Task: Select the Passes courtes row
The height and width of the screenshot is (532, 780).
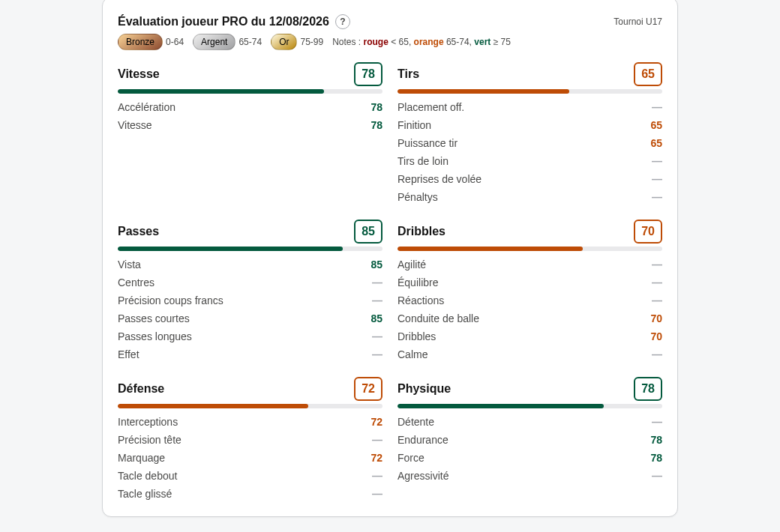Action: pyautogui.click(x=250, y=318)
